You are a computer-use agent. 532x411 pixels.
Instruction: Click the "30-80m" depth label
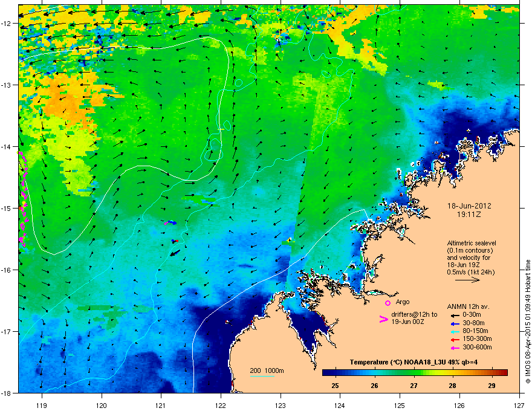tap(473, 323)
